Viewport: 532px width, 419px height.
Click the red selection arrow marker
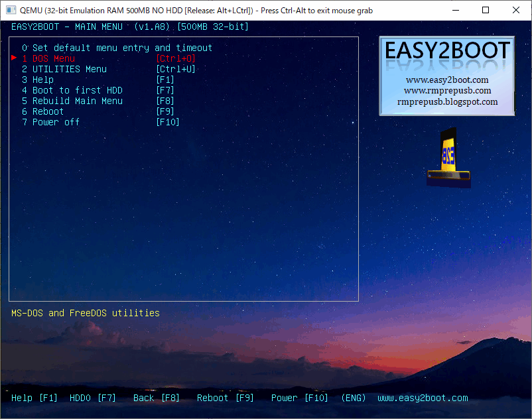click(x=14, y=58)
